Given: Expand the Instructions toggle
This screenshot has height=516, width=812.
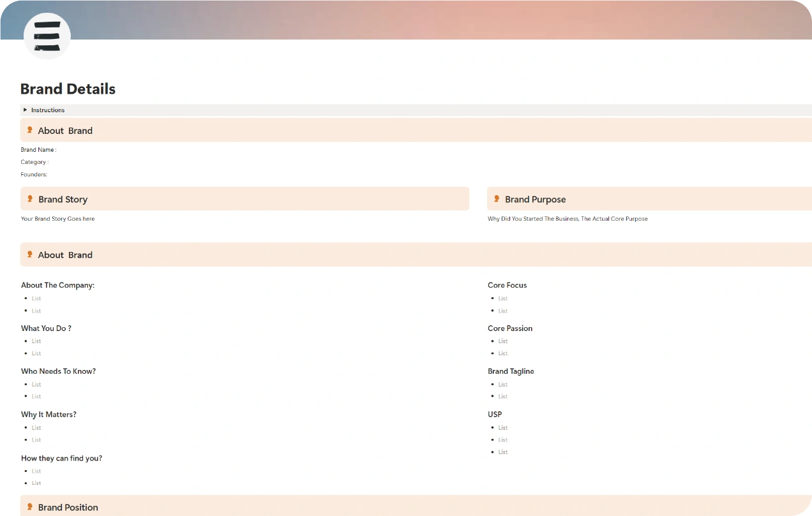Looking at the screenshot, I should (26, 110).
